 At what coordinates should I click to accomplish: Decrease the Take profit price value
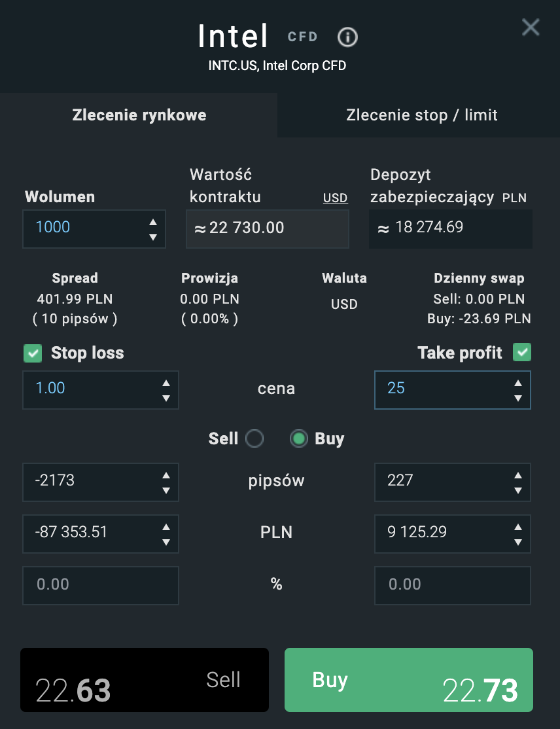click(x=518, y=398)
